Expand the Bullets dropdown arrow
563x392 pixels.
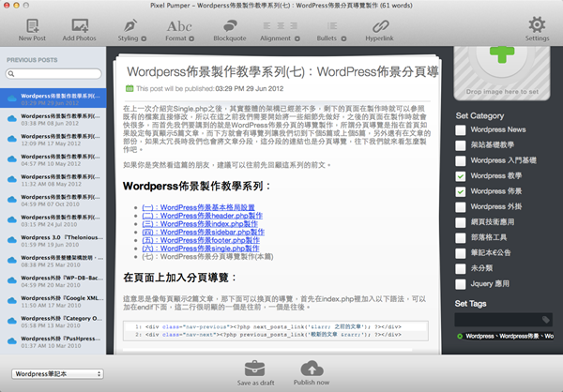[x=343, y=38]
